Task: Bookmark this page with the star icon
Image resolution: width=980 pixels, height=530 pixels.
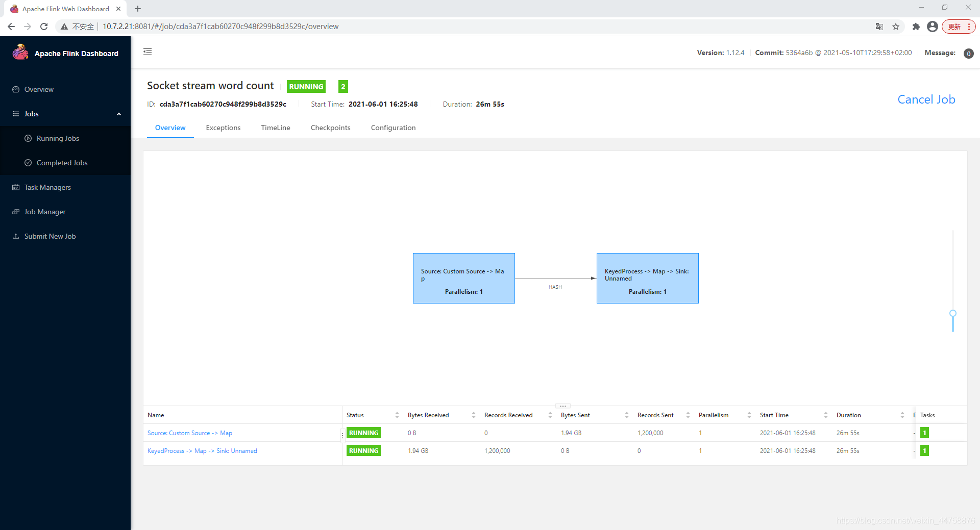Action: click(x=896, y=27)
